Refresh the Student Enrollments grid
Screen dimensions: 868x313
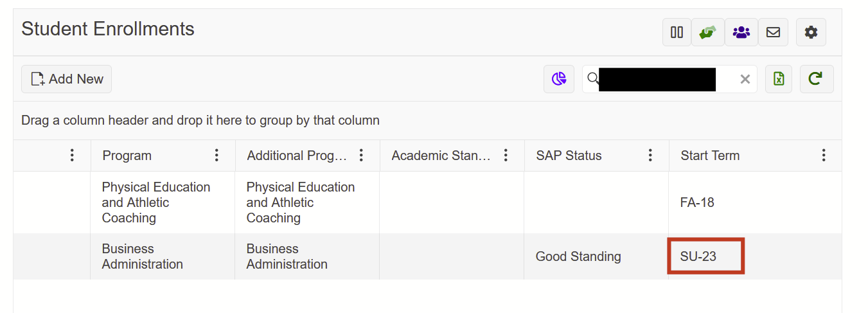point(816,79)
